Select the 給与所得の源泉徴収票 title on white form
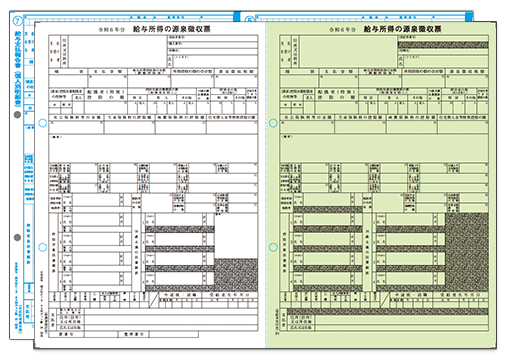The width and height of the screenshot is (505, 360). (x=172, y=29)
